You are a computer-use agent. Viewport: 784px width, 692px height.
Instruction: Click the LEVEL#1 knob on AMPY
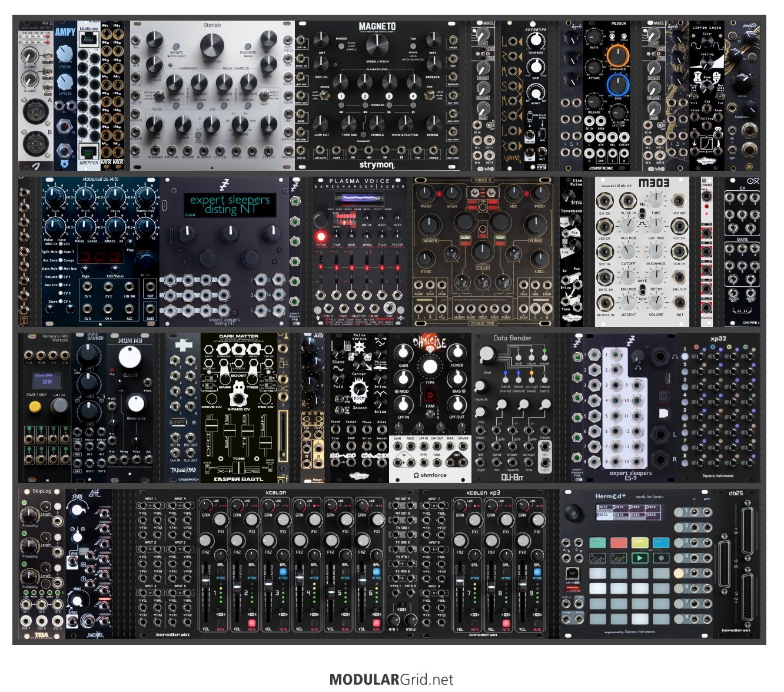[x=65, y=54]
